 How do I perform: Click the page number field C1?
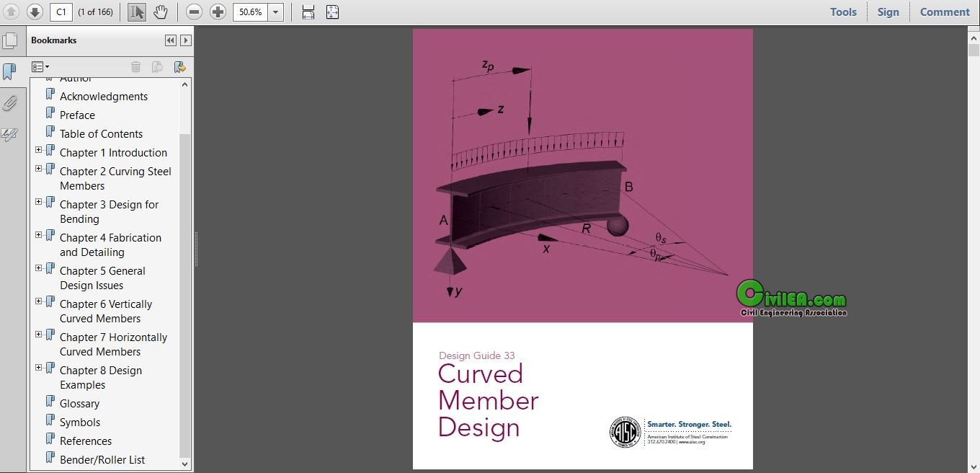click(x=61, y=12)
